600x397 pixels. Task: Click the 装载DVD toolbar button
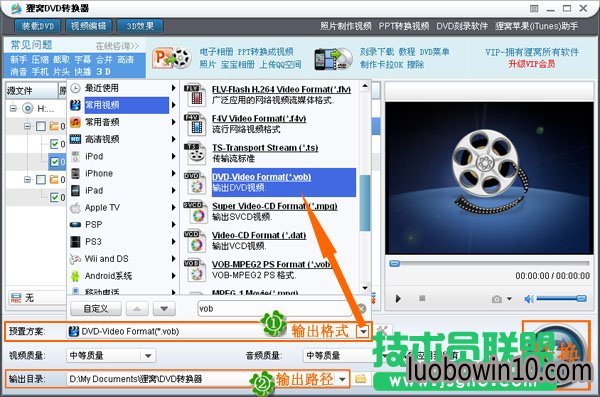click(x=38, y=26)
